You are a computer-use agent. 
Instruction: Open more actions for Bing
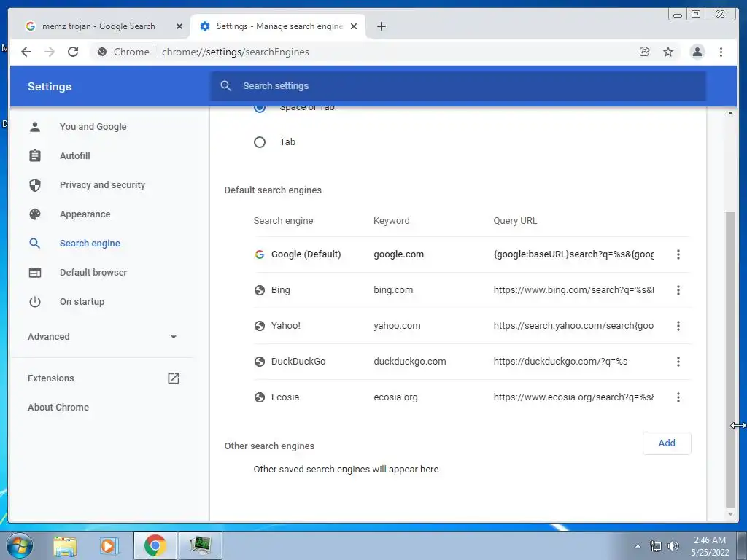(678, 290)
